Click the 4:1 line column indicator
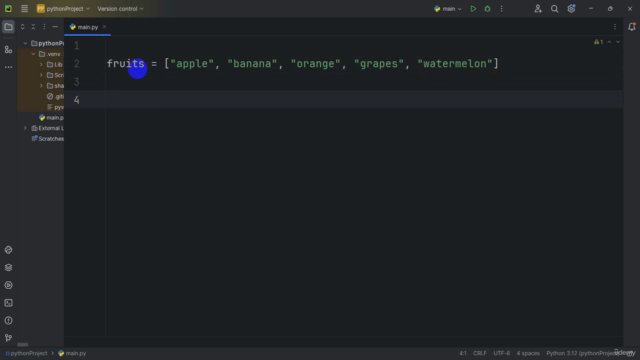 point(463,353)
